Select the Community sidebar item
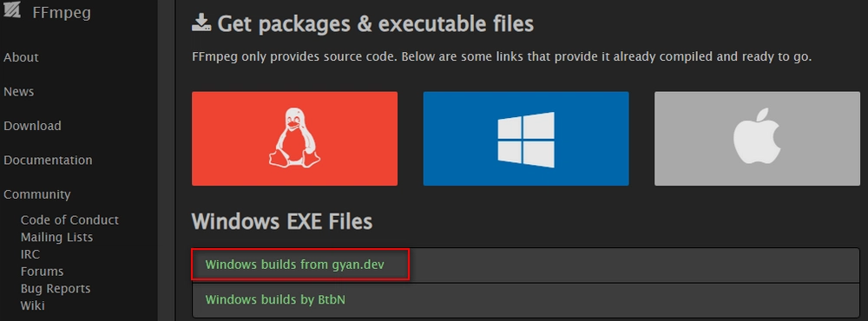This screenshot has height=321, width=868. [37, 195]
